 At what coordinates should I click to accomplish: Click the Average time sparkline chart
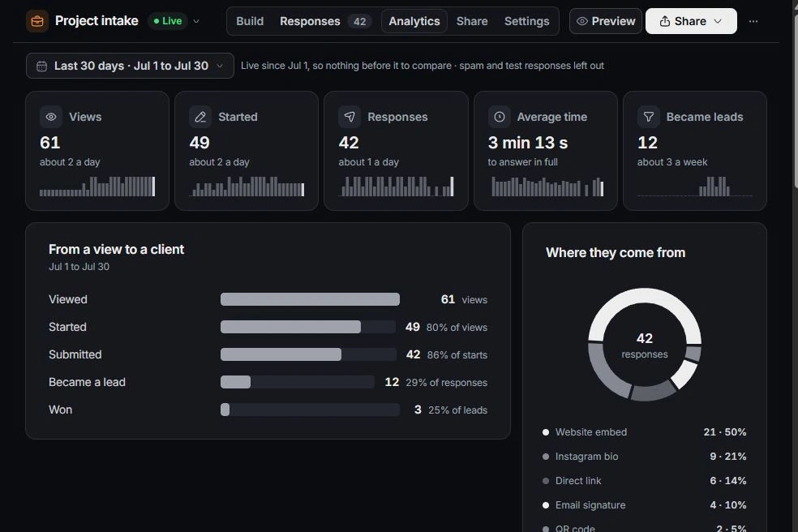click(x=546, y=187)
